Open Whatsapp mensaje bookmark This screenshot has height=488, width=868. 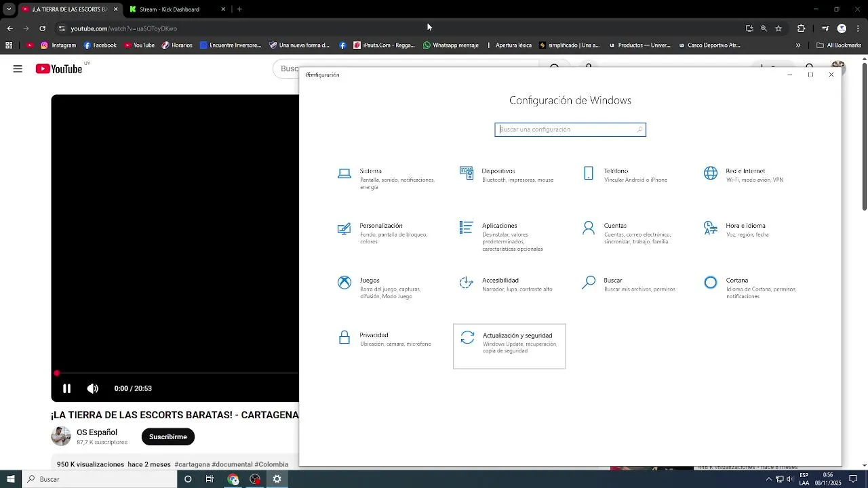click(451, 45)
